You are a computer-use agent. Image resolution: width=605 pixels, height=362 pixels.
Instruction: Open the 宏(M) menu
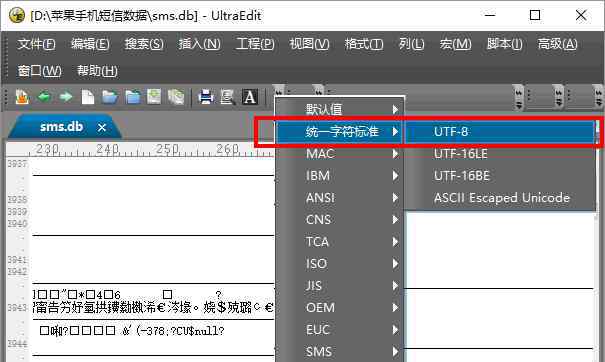[x=455, y=44]
